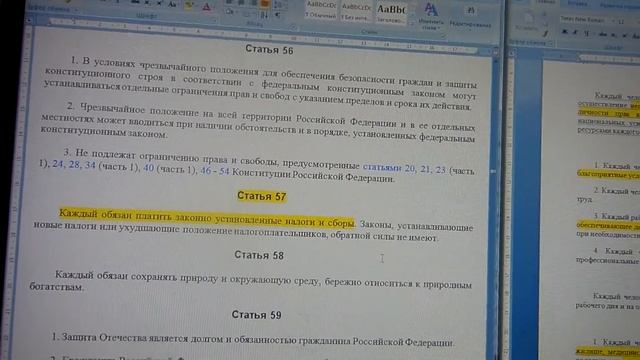Follow the article link 40

pos(149,168)
